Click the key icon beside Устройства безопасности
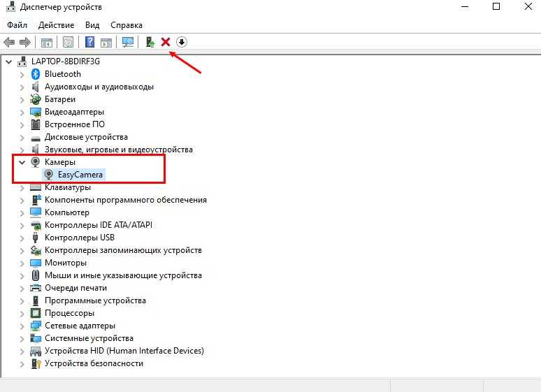The height and width of the screenshot is (392, 541). 36,363
